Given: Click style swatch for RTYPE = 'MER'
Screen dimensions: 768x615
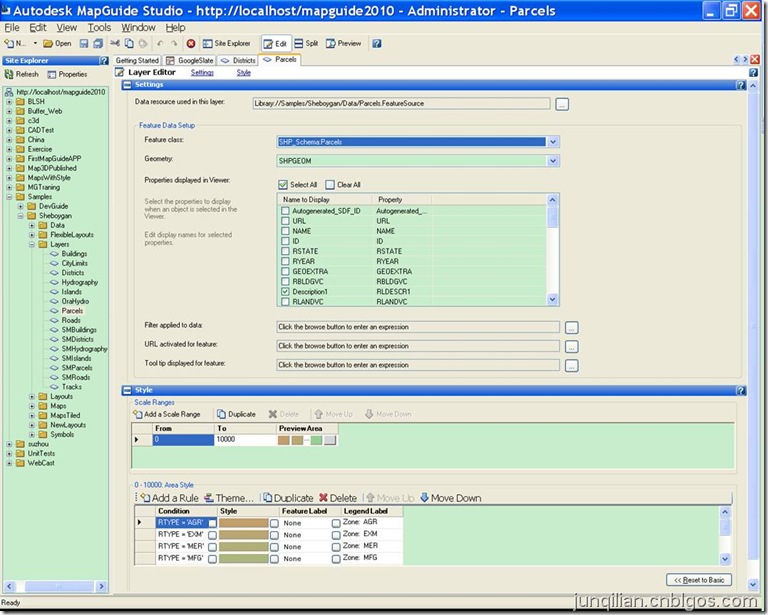Looking at the screenshot, I should [x=243, y=546].
